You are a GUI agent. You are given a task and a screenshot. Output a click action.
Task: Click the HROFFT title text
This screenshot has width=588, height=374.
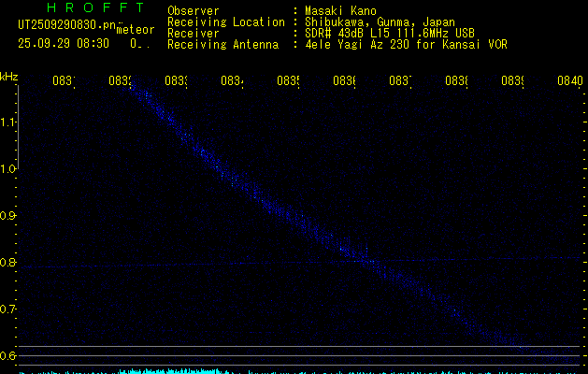95,8
